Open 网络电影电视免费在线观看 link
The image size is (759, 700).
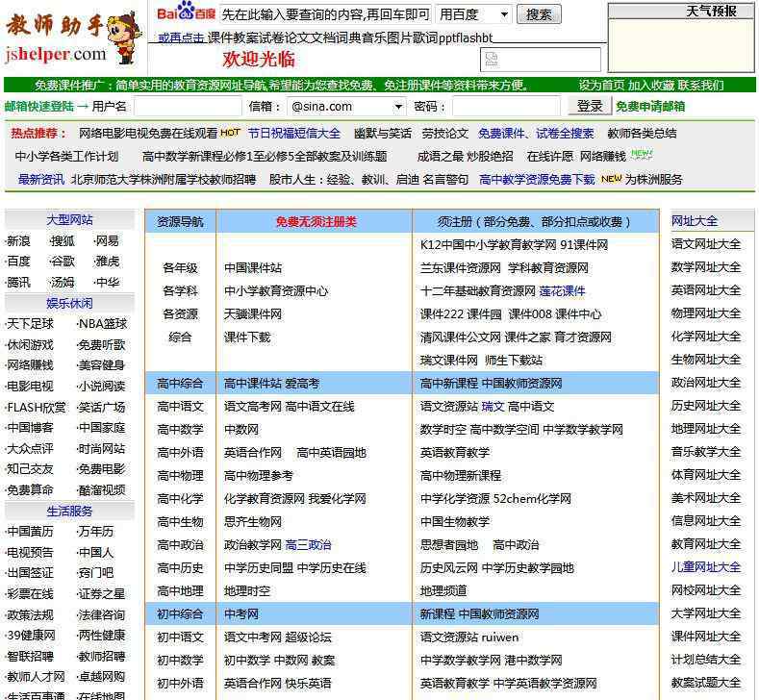tap(148, 133)
